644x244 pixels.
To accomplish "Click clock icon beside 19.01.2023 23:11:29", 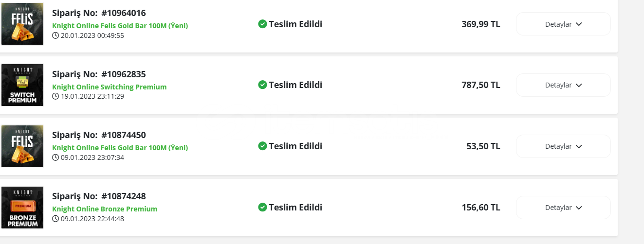I will coord(55,96).
